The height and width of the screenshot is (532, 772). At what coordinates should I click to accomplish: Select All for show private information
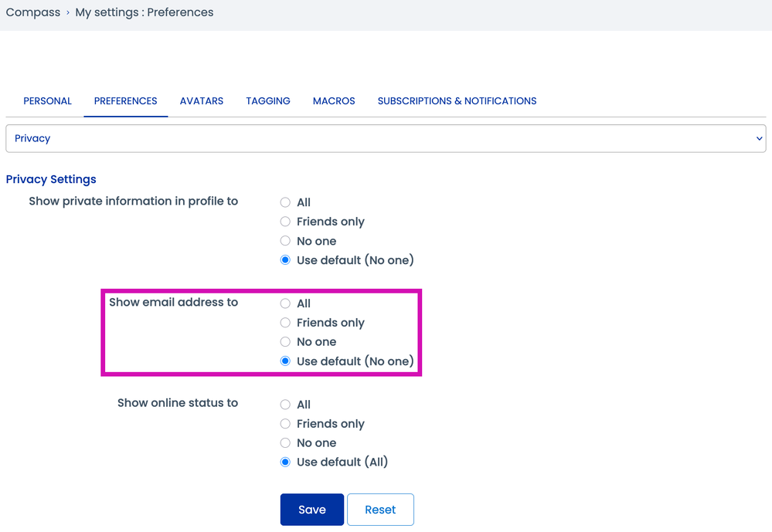pos(285,202)
